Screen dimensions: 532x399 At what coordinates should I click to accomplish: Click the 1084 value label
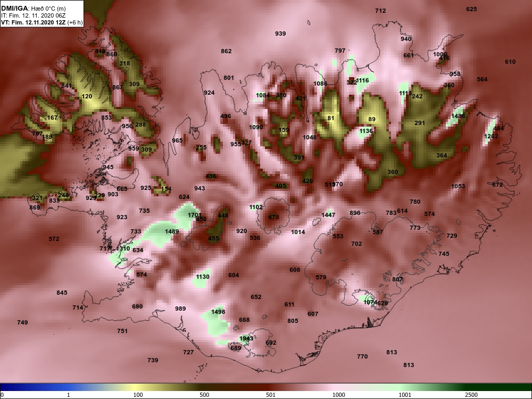pyautogui.click(x=263, y=95)
